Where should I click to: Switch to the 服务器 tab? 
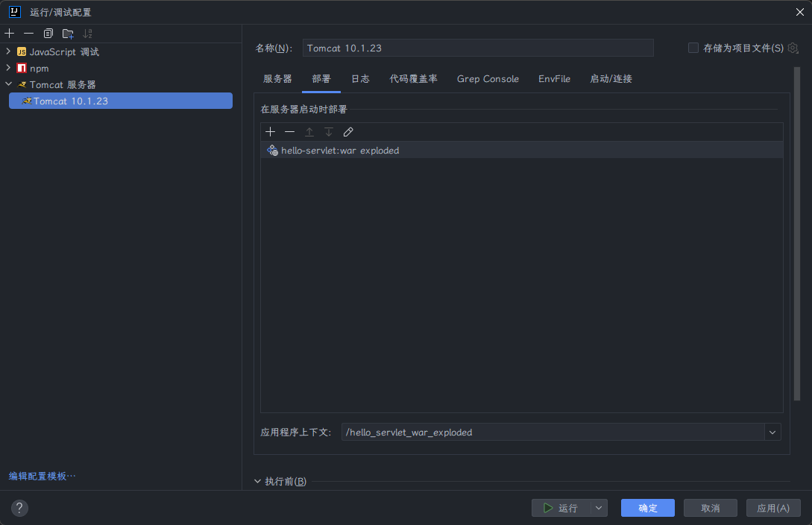coord(277,79)
